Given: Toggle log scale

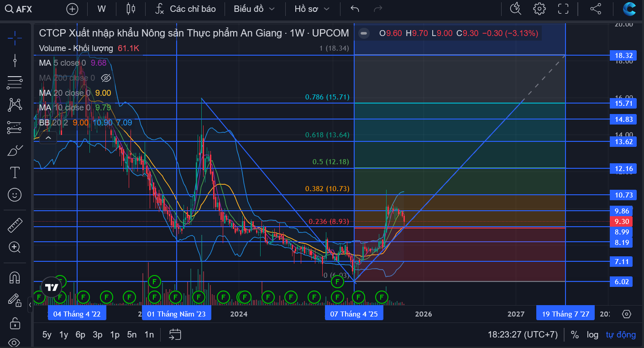Looking at the screenshot, I should 592,335.
